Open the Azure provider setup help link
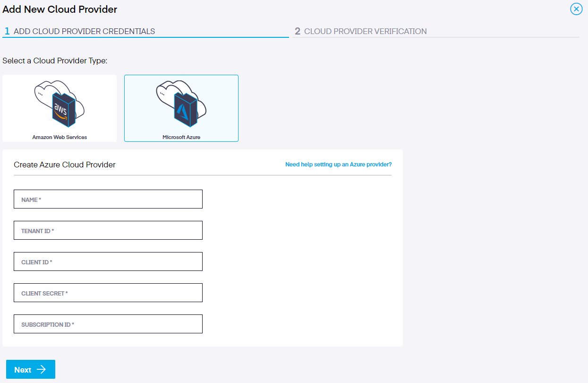The image size is (588, 383). tap(338, 164)
